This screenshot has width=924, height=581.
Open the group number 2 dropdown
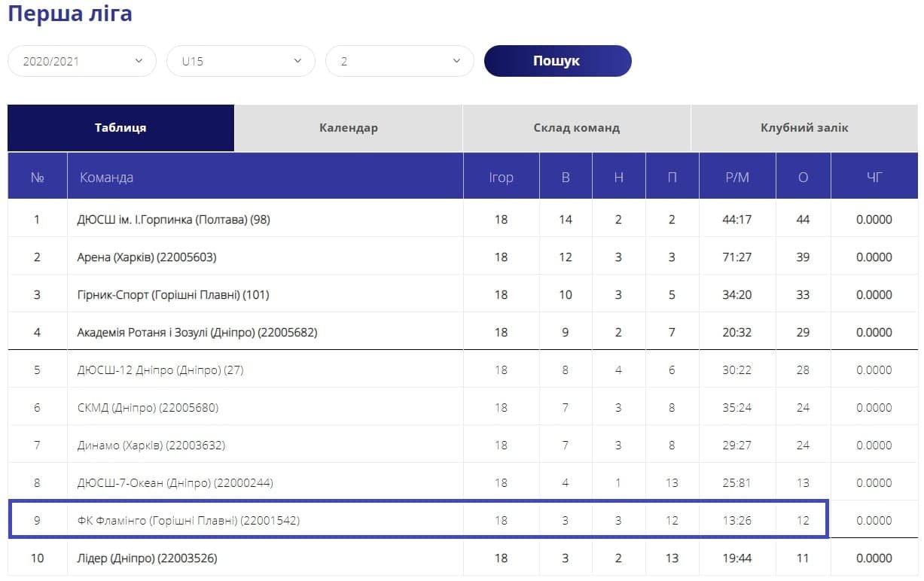click(x=399, y=61)
